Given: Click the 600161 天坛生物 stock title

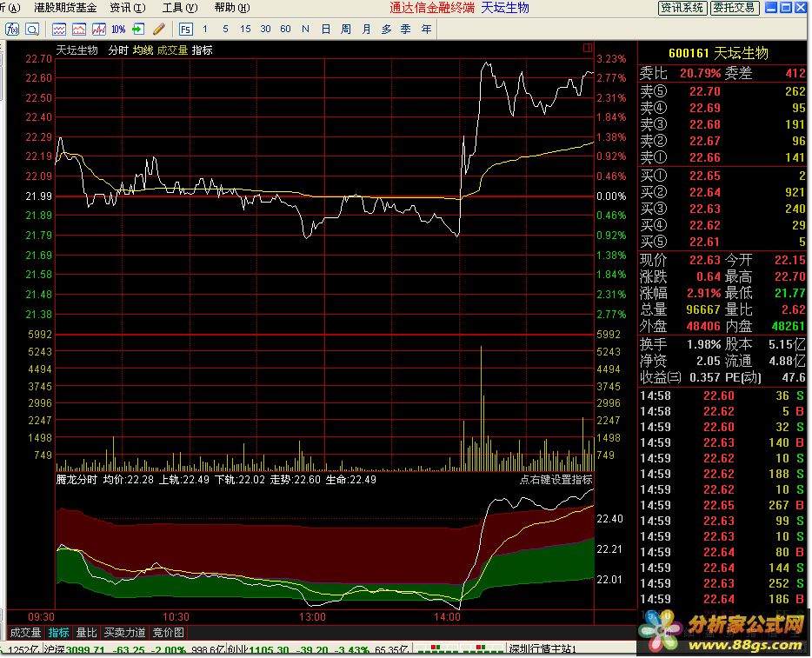Looking at the screenshot, I should click(718, 53).
